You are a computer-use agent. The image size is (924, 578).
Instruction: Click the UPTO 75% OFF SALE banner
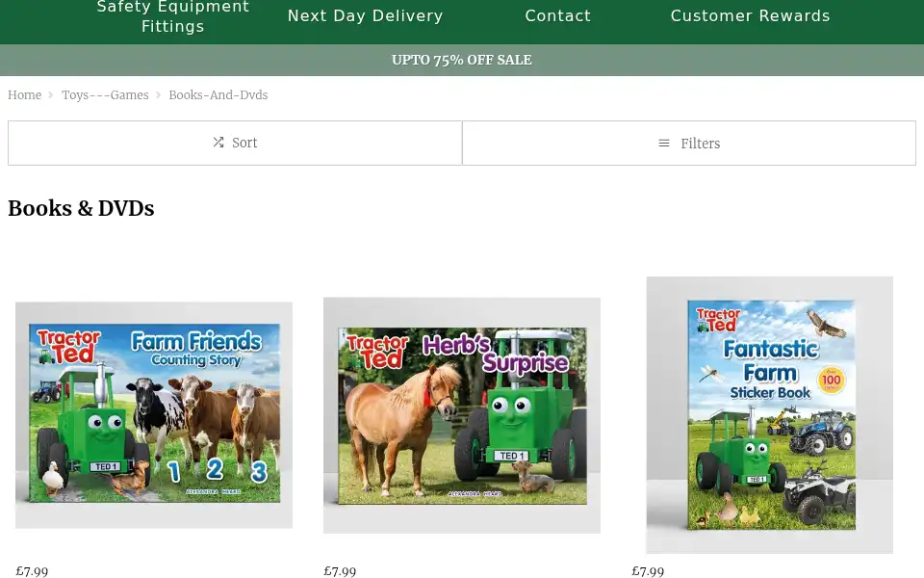click(x=461, y=60)
